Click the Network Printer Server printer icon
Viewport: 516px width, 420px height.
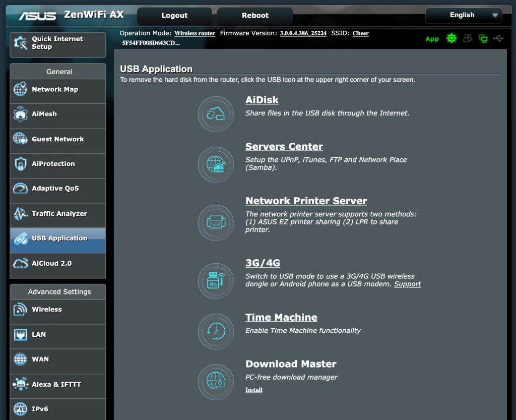(216, 222)
